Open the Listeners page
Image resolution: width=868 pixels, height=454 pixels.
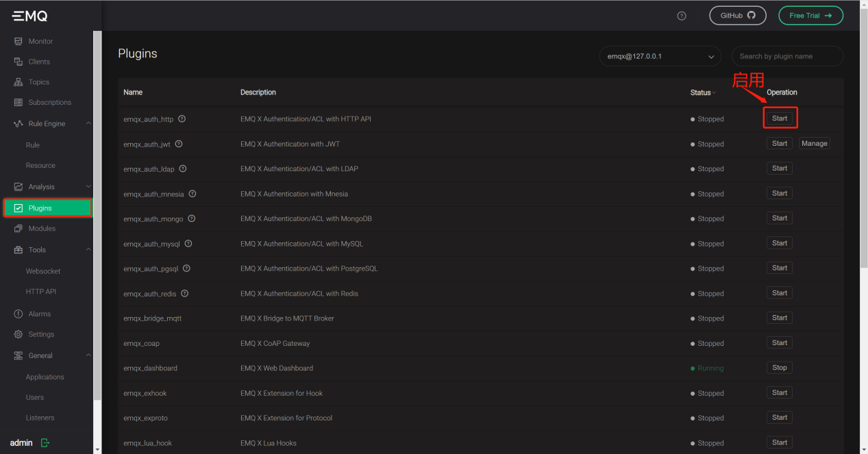tap(40, 418)
